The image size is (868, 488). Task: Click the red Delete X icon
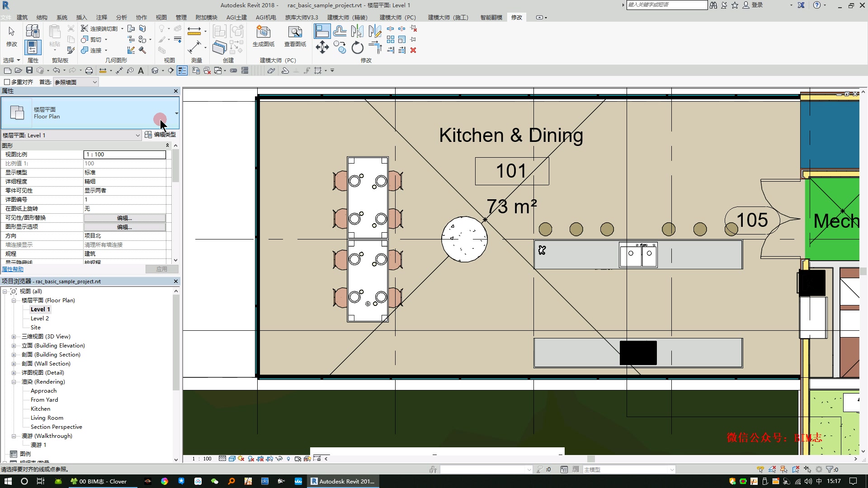coord(413,50)
